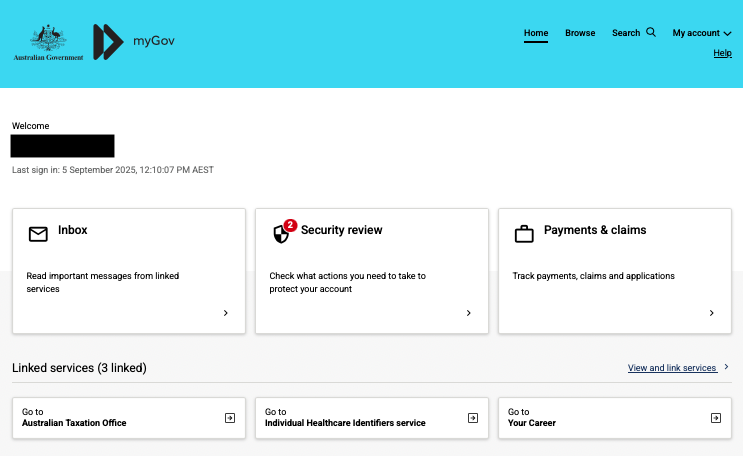Viewport: 743px width, 456px height.
Task: Open the Payments & claims card chevron
Action: click(x=712, y=313)
